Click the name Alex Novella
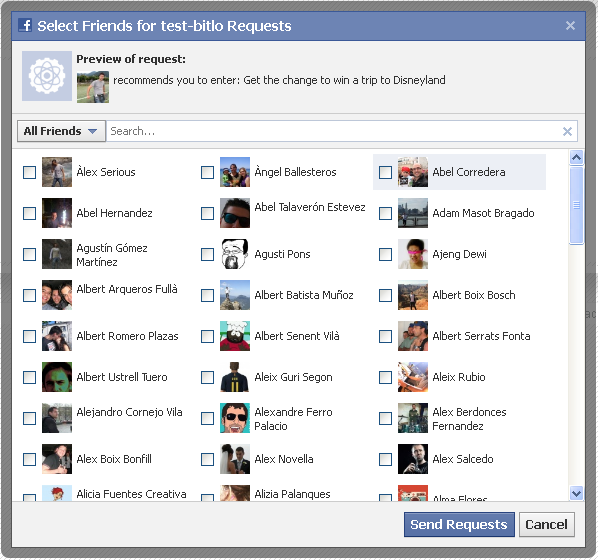The height and width of the screenshot is (560, 598). (284, 459)
